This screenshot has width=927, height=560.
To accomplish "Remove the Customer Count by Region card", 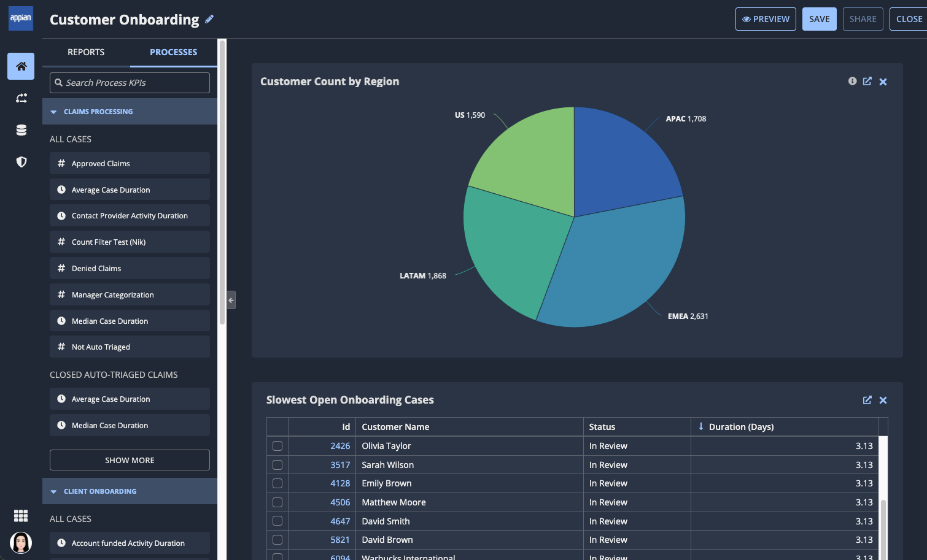I will pyautogui.click(x=883, y=82).
